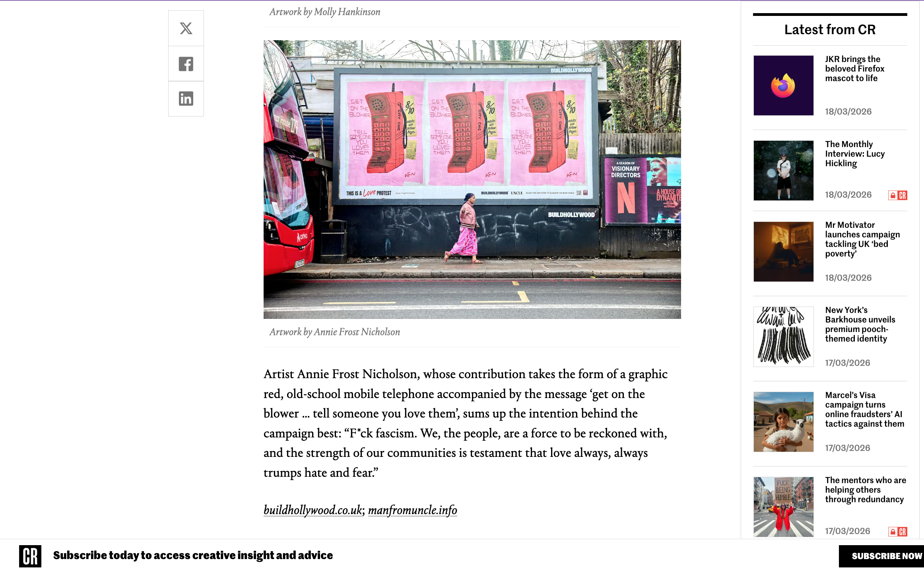
Task: Share article on X (Twitter)
Action: point(186,28)
